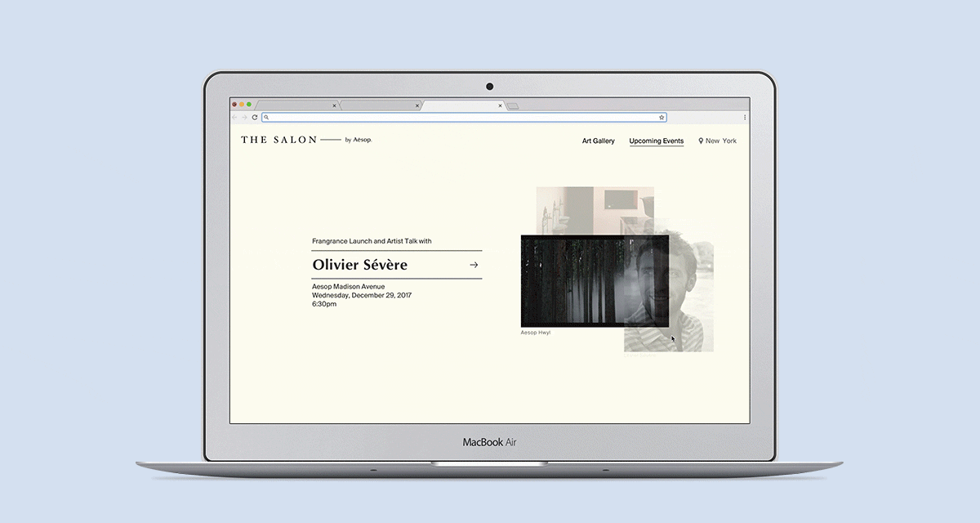Screen dimensions: 980x523
Task: Click the red window close button
Action: tap(234, 105)
